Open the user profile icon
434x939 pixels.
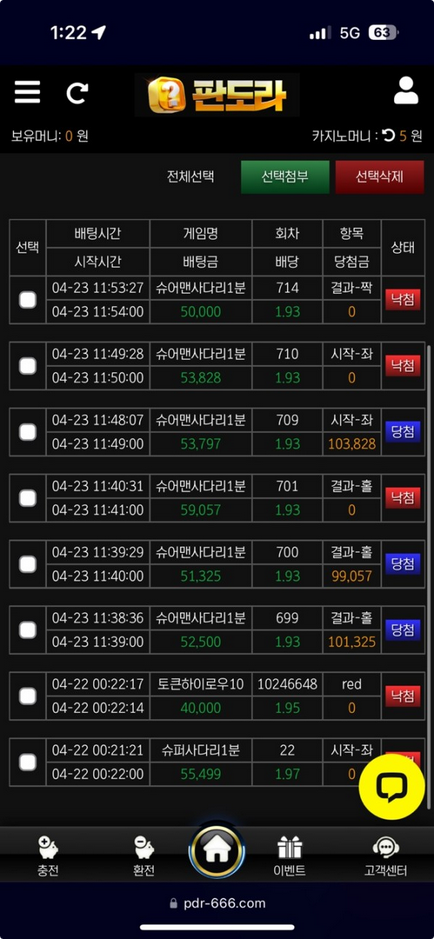click(406, 91)
